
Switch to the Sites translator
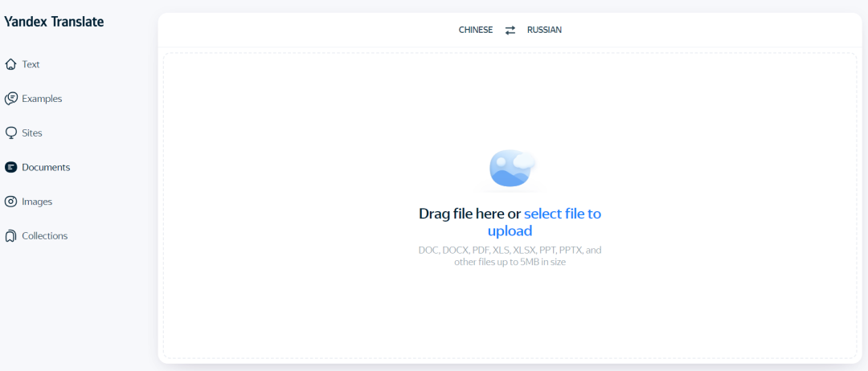[x=32, y=133]
